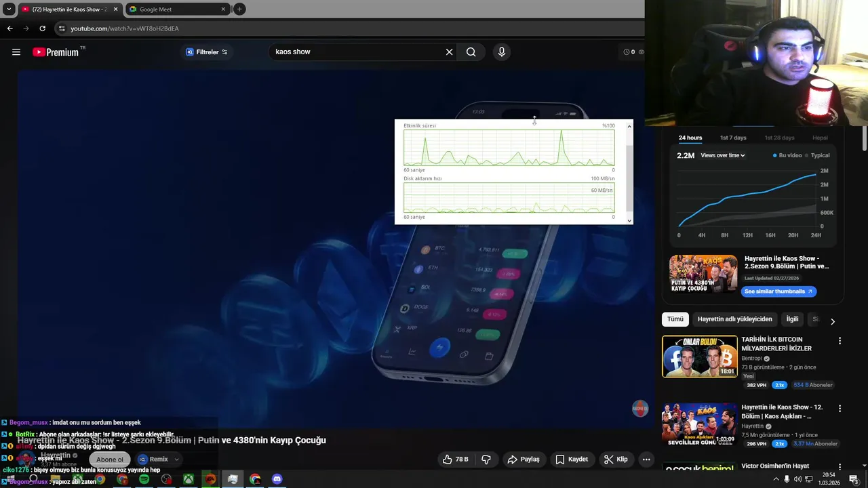Screen dimensions: 868x488
Task: View site information icon in address bar
Action: 62,28
